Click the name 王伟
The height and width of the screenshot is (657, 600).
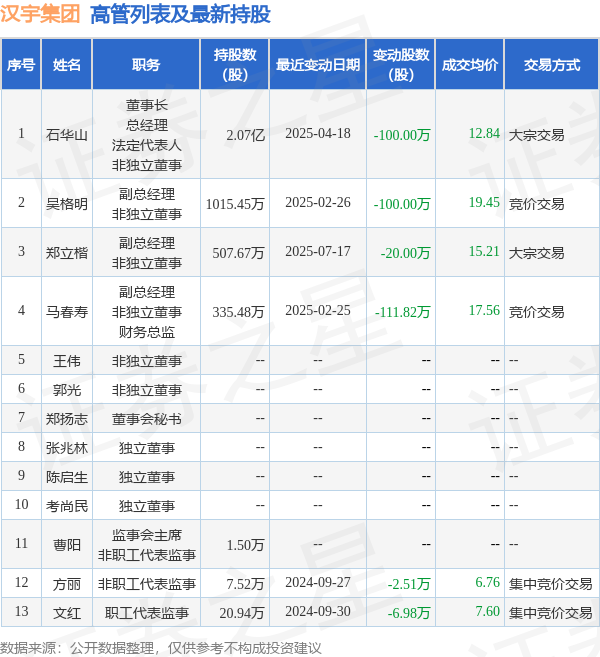pyautogui.click(x=67, y=361)
